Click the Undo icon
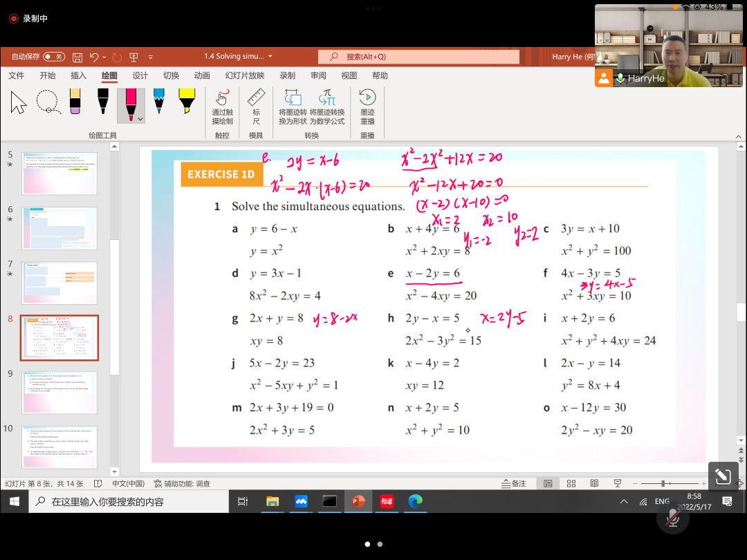This screenshot has width=747, height=560. pyautogui.click(x=94, y=57)
